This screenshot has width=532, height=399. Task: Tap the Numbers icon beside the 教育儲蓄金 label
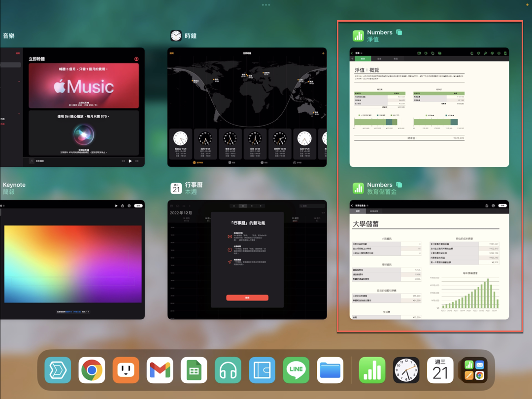pos(358,188)
